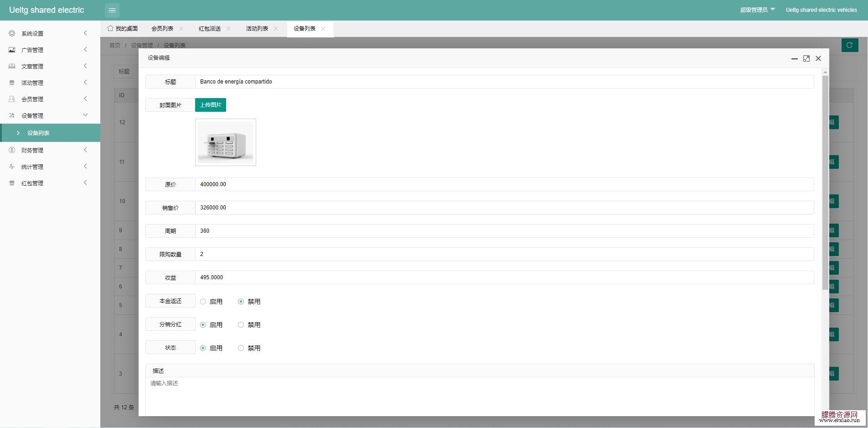Click the Ueltg shared electric logo
Screen dimensions: 868x428
coord(46,10)
